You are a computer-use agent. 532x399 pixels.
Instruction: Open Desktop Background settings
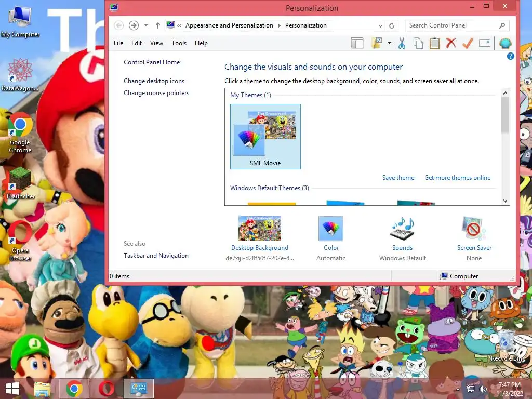(260, 238)
